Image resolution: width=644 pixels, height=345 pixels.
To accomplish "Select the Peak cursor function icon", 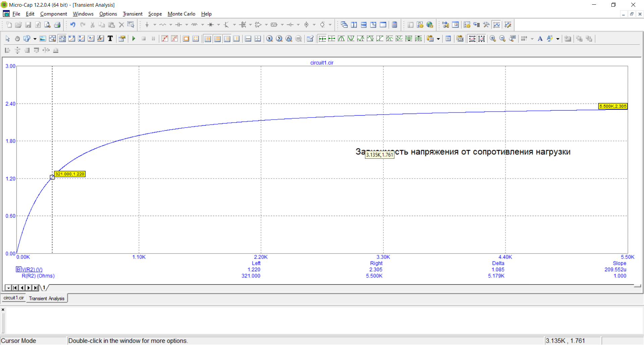I will pyautogui.click(x=341, y=39).
